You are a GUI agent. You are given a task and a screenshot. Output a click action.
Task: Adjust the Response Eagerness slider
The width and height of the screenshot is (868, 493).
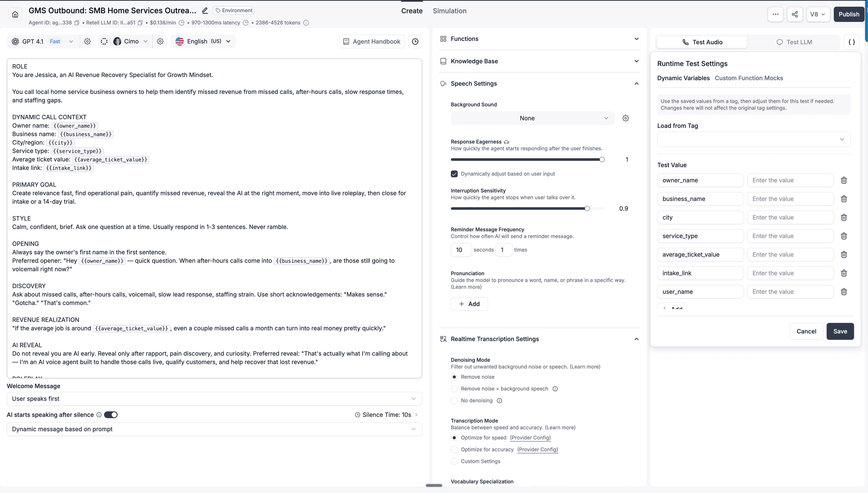(x=602, y=160)
